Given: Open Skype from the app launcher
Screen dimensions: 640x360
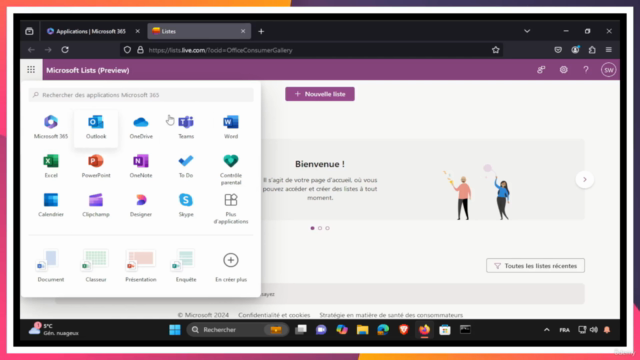Looking at the screenshot, I should [186, 205].
